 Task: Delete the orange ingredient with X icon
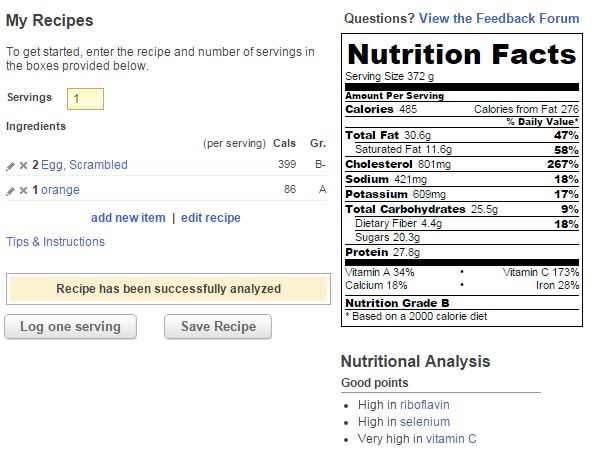pos(23,190)
